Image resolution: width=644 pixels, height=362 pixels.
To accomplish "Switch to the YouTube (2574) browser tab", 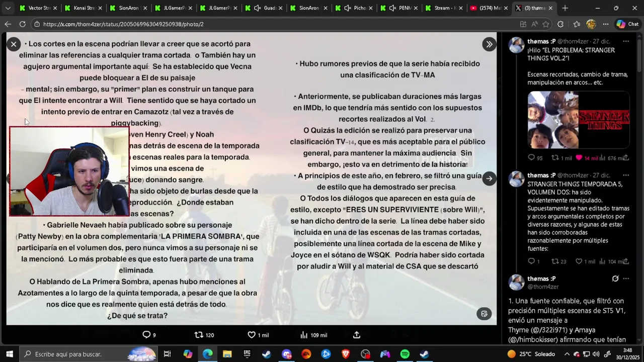I will click(x=488, y=8).
